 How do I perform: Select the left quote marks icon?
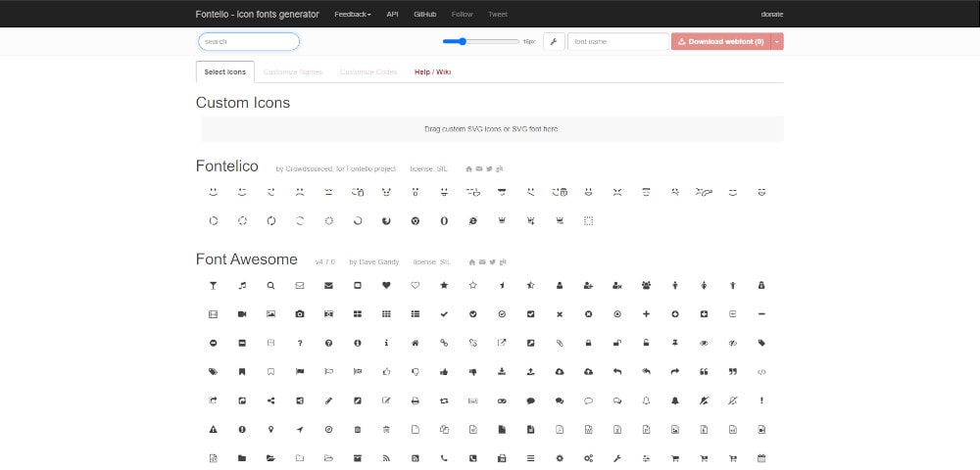tap(704, 371)
